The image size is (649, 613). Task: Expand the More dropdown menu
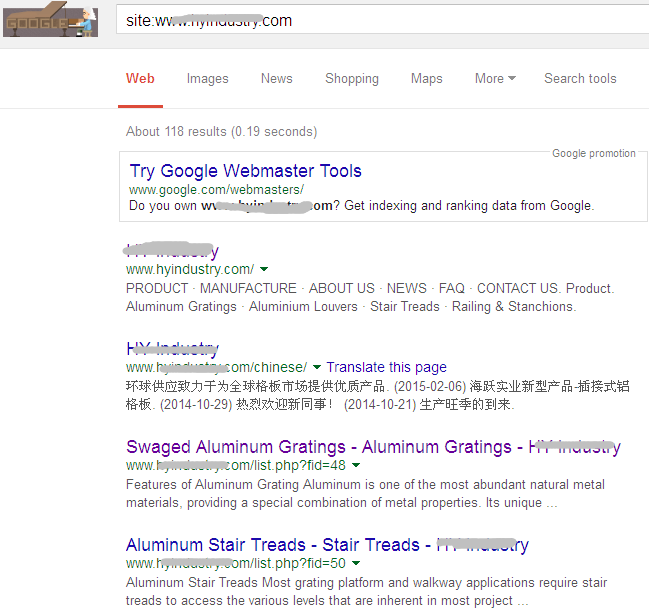pos(495,78)
